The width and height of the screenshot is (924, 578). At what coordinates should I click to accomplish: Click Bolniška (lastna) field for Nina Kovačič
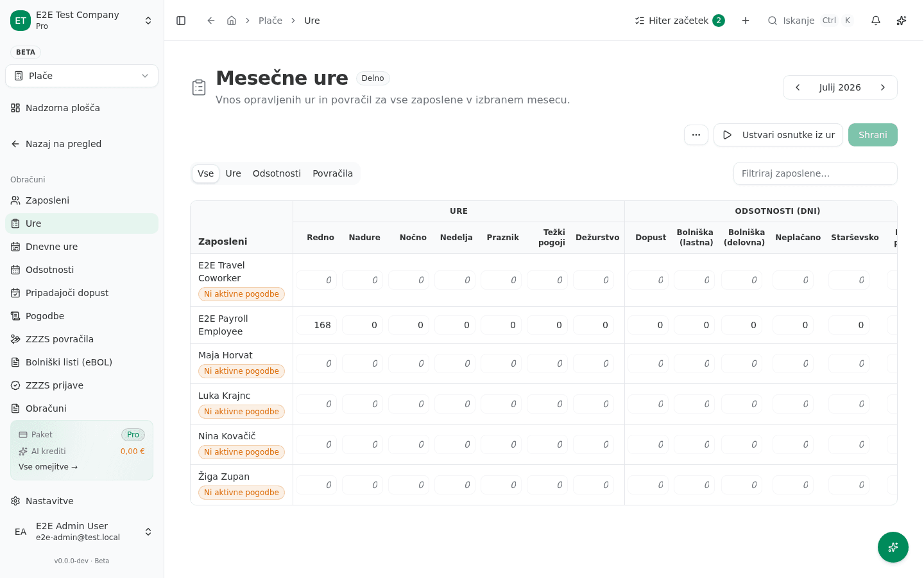pyautogui.click(x=694, y=444)
